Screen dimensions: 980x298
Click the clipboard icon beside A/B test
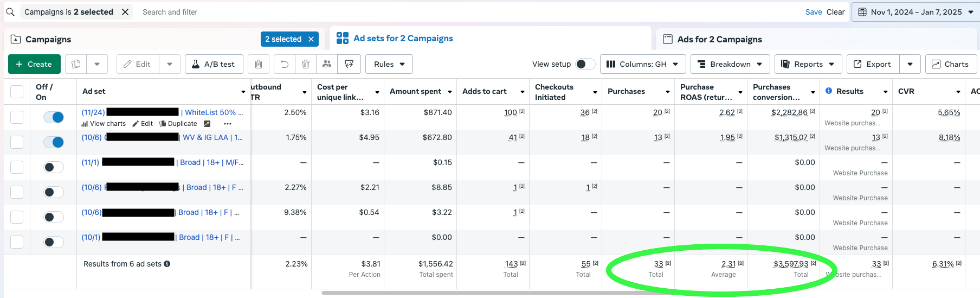coord(259,64)
